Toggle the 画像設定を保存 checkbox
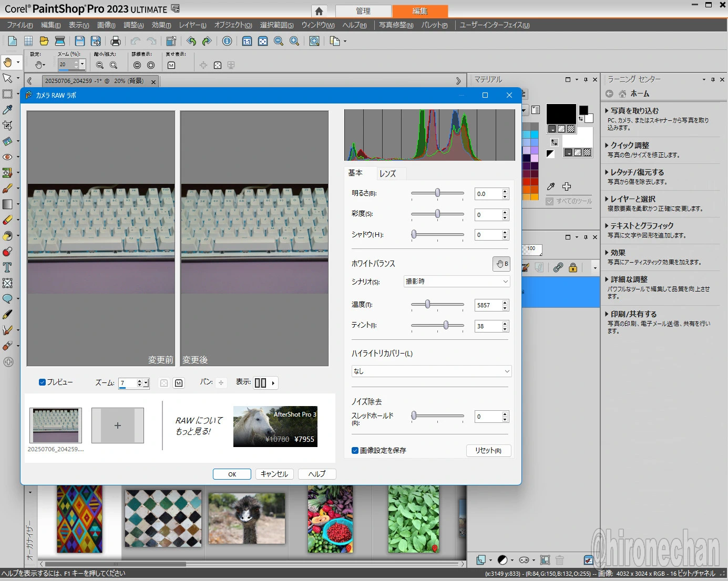This screenshot has width=728, height=581. coord(355,450)
